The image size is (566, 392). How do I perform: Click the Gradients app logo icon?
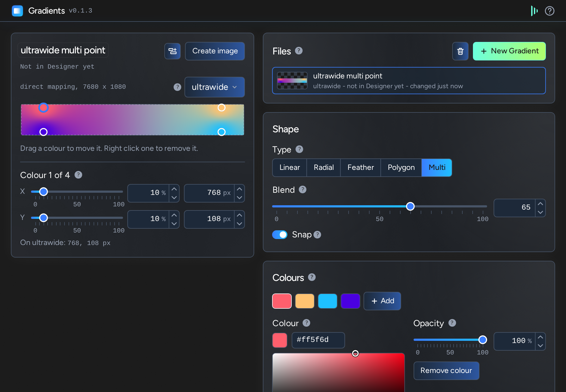[x=17, y=11]
